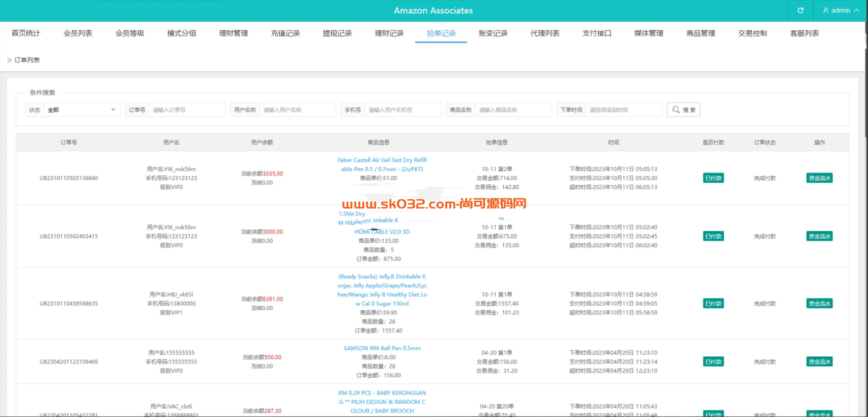
Task: Open RM 0.29 PCS BABY KERONGSAN link
Action: [382, 402]
